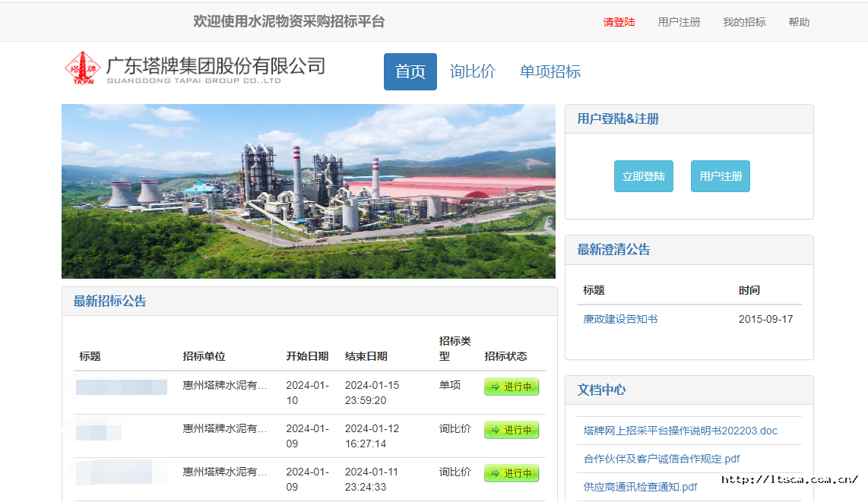Click start date 2024-01-10
868x502 pixels.
(x=307, y=393)
